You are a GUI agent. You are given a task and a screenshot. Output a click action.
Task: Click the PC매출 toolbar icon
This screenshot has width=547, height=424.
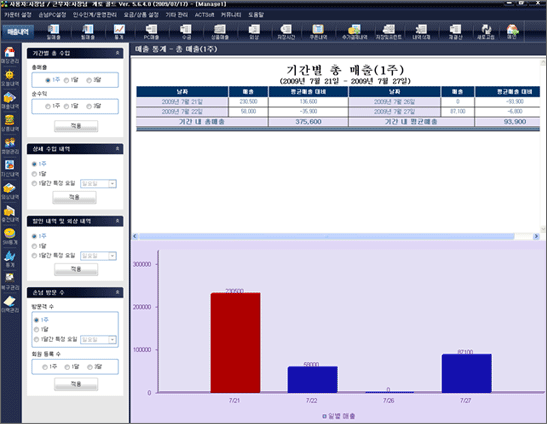[151, 31]
